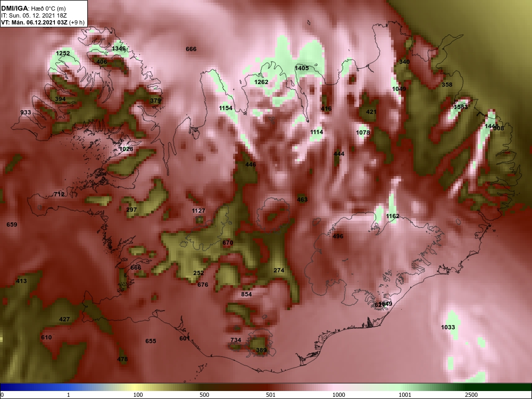Screen dimensions: 532x399
Task: Click the map value 601 on the south coast
Action: (185, 338)
